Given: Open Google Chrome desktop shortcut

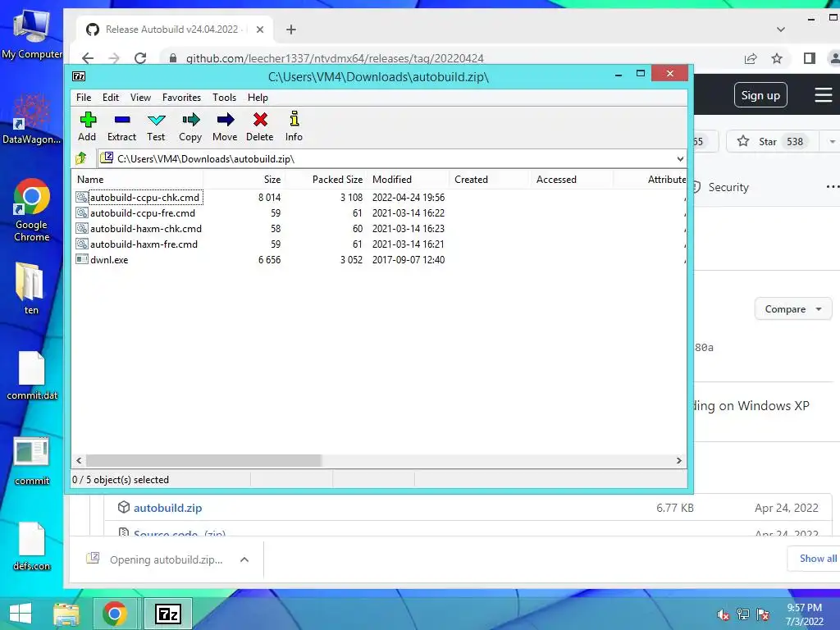Looking at the screenshot, I should (x=32, y=210).
